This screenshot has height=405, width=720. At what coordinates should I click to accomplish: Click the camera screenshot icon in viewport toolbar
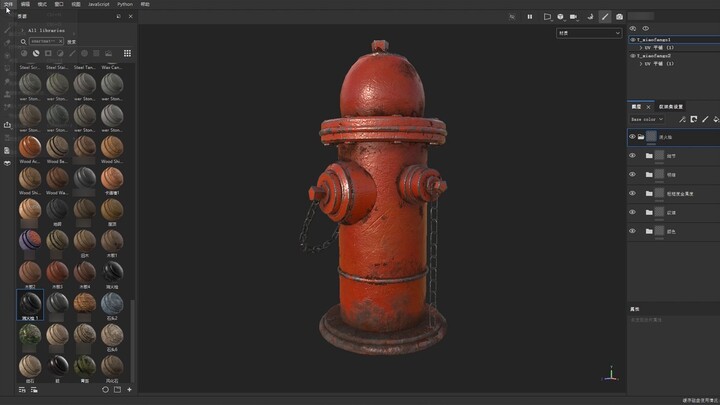point(619,17)
